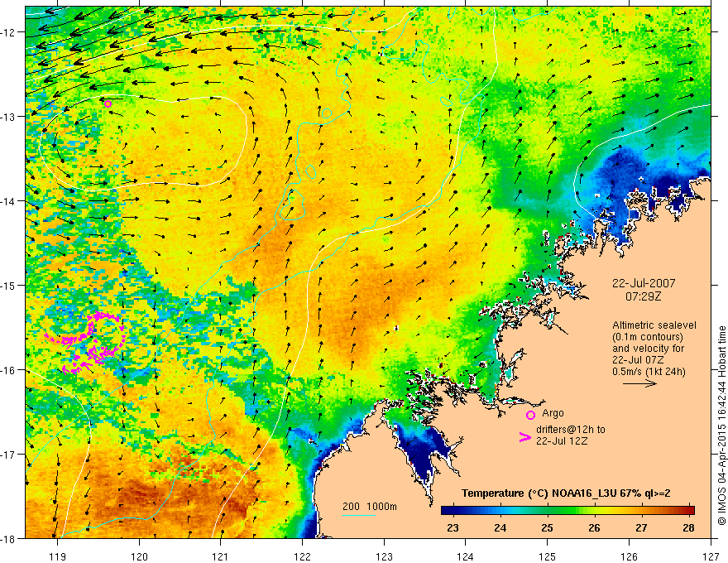Click the "07:29Z" time label
The width and height of the screenshot is (728, 563).
(643, 296)
